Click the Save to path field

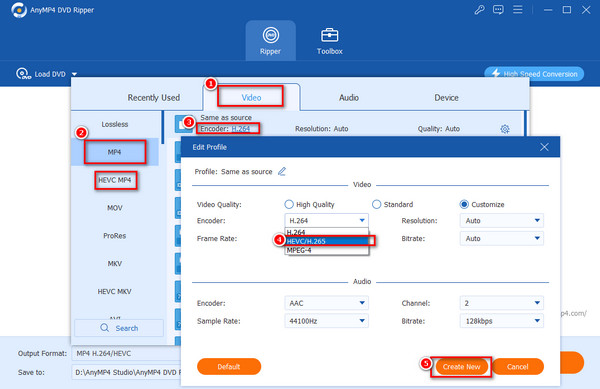[x=126, y=373]
